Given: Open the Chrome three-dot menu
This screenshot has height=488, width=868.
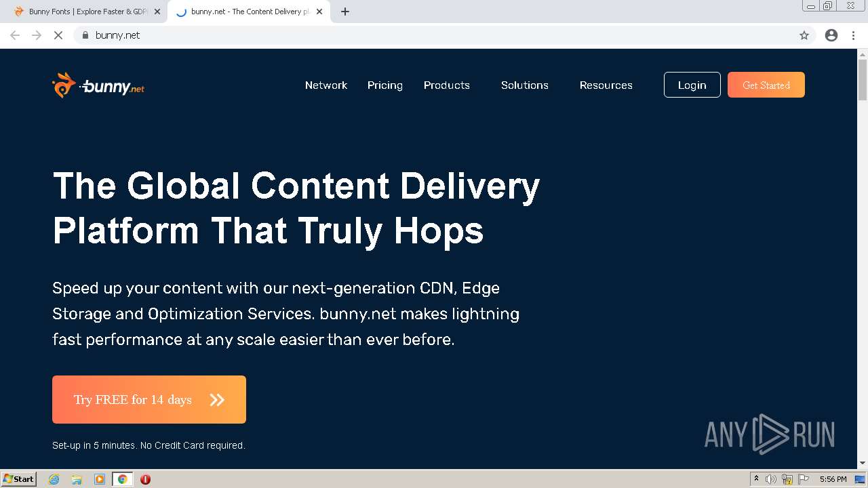Looking at the screenshot, I should click(x=854, y=35).
